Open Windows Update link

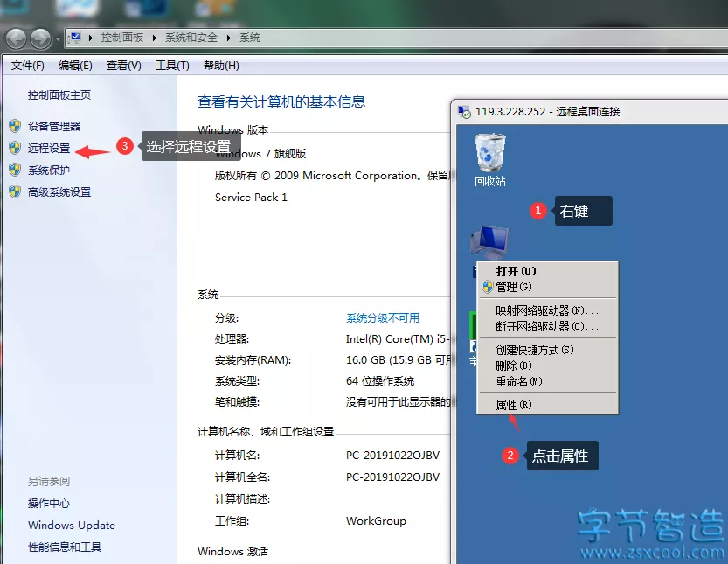[x=72, y=525]
